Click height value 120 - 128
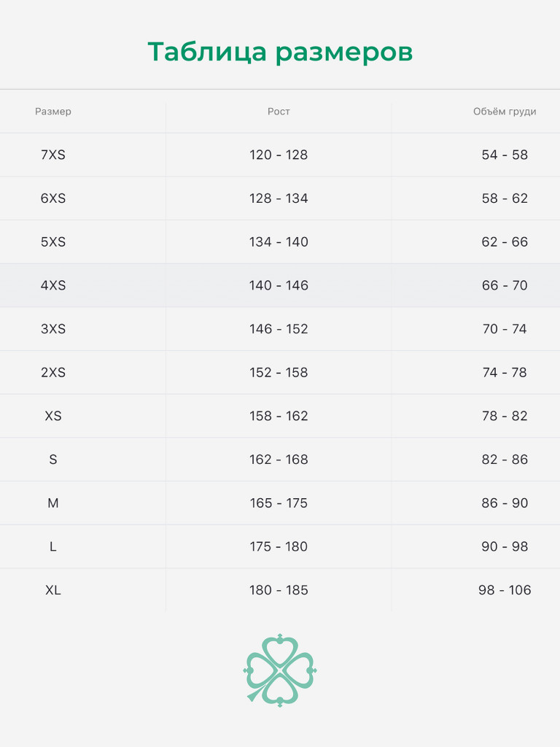The height and width of the screenshot is (747, 560). pos(279,155)
